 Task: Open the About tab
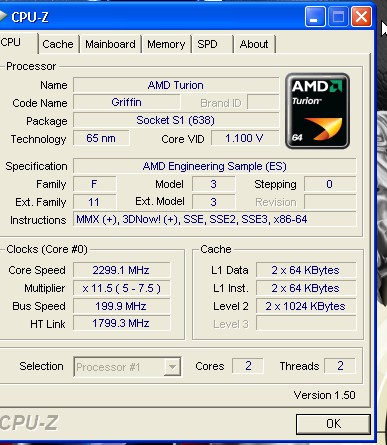tap(254, 44)
